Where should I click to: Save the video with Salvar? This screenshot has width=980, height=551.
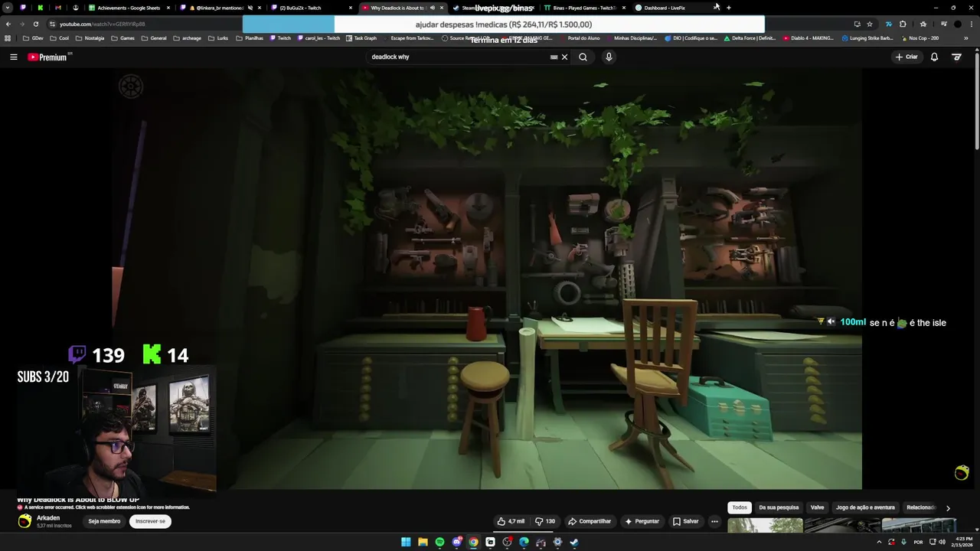point(686,521)
